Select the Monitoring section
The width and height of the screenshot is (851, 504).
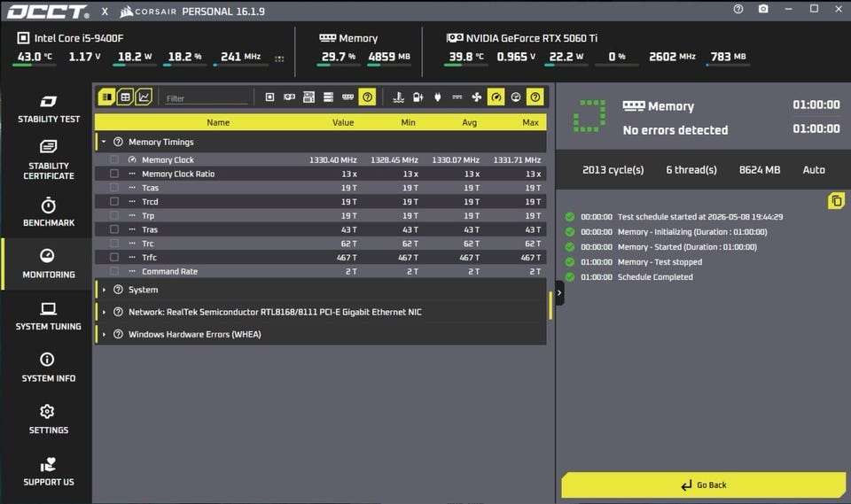pos(48,264)
